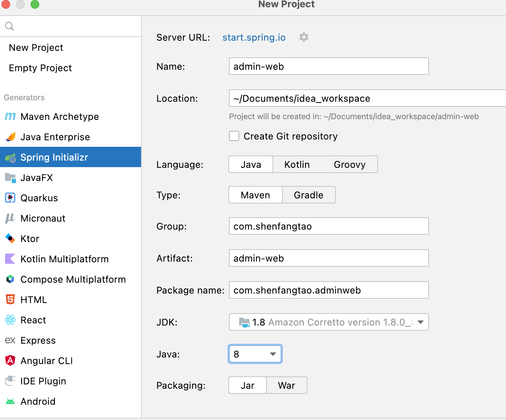The width and height of the screenshot is (506, 420).
Task: Choose Express generator label
Action: [x=38, y=340]
